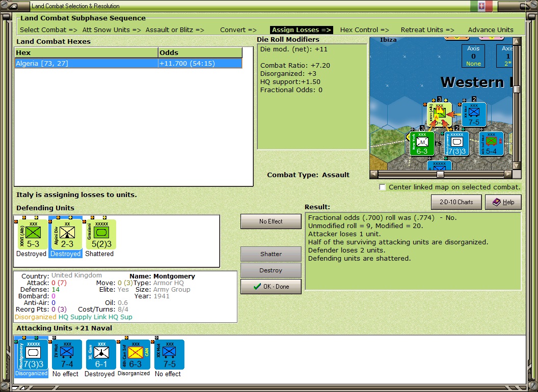Viewport: 538px width, 392px height.
Task: Click the New York 6-3 unit on map
Action: pos(422,144)
